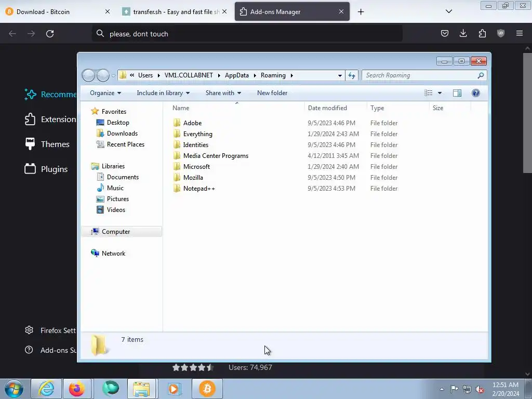
Task: Open Add-ons Support link
Action: coord(50,350)
